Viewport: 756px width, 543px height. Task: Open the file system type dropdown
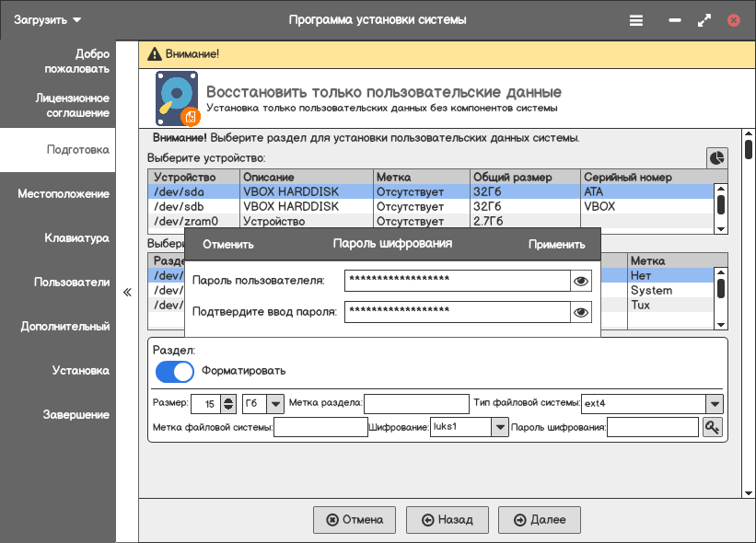[714, 404]
